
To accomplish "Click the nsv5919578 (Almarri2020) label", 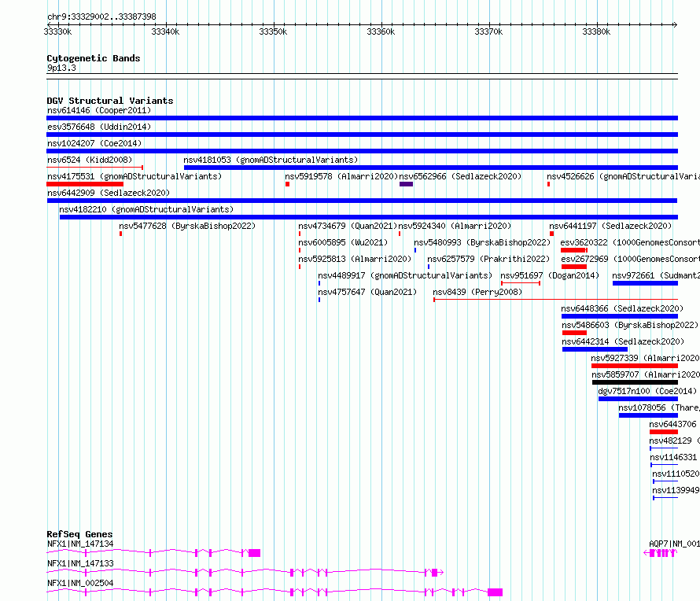I will [x=341, y=176].
